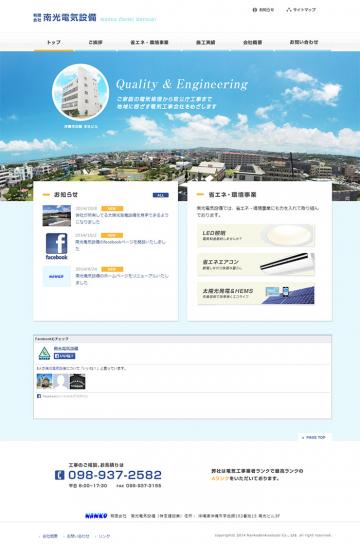This screenshot has height=545, width=360.
Task: Open the 省エネエアコン banner
Action: tap(256, 265)
